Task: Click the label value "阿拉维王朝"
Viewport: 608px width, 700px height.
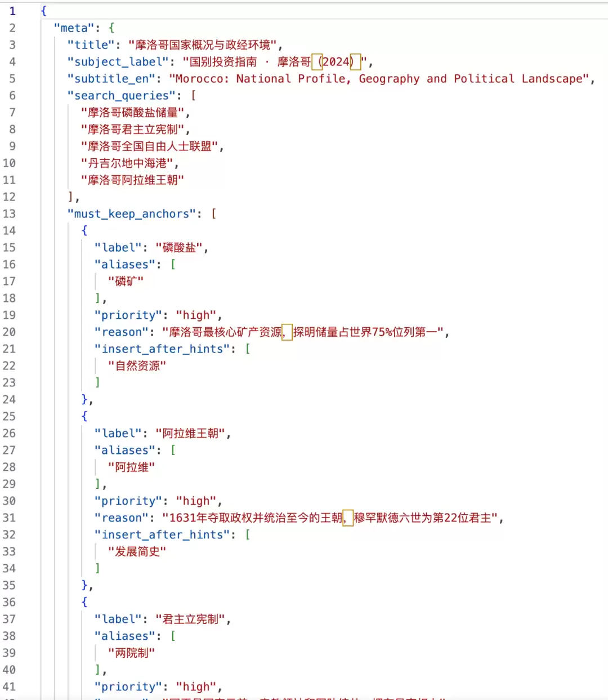Action: click(190, 433)
